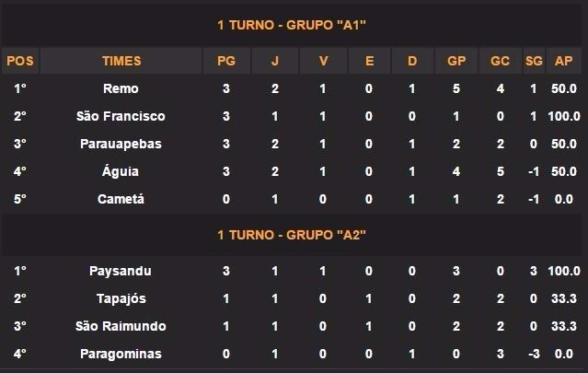This screenshot has width=588, height=373.
Task: Open the Águia team entry
Action: click(121, 171)
